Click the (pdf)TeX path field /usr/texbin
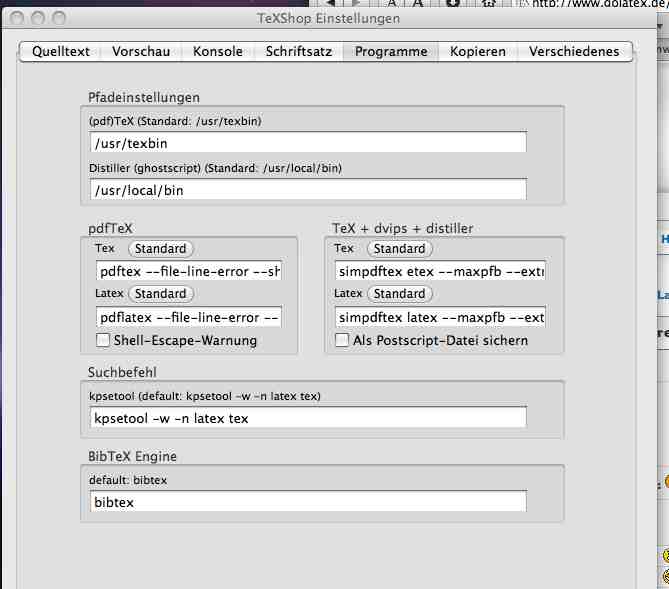 pyautogui.click(x=308, y=143)
